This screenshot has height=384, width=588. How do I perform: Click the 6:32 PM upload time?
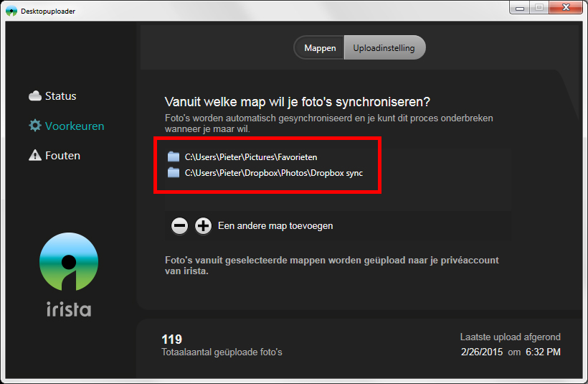543,352
